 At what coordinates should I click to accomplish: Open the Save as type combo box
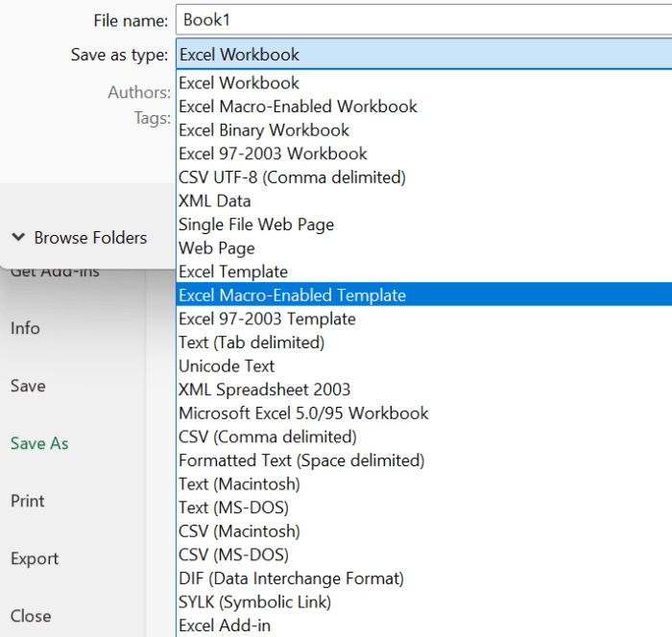tap(422, 55)
